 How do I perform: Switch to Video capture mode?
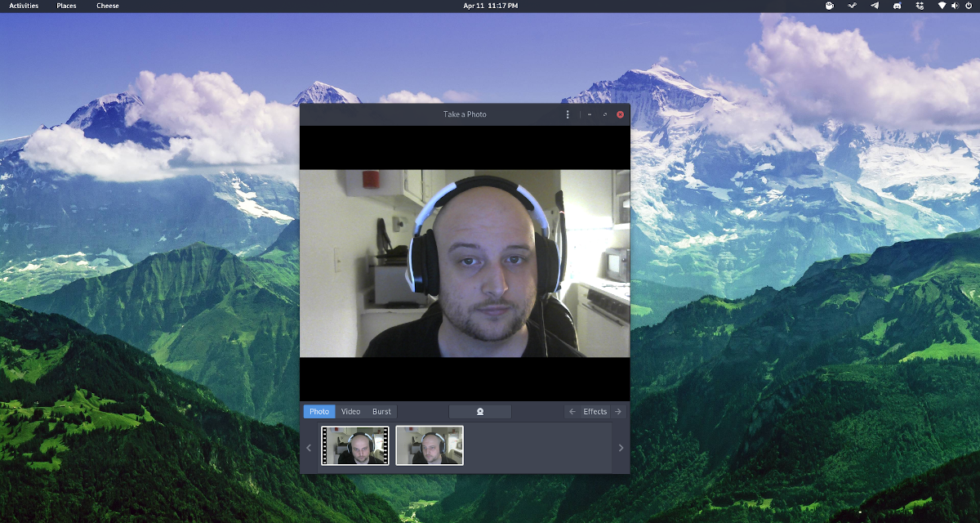pos(350,412)
